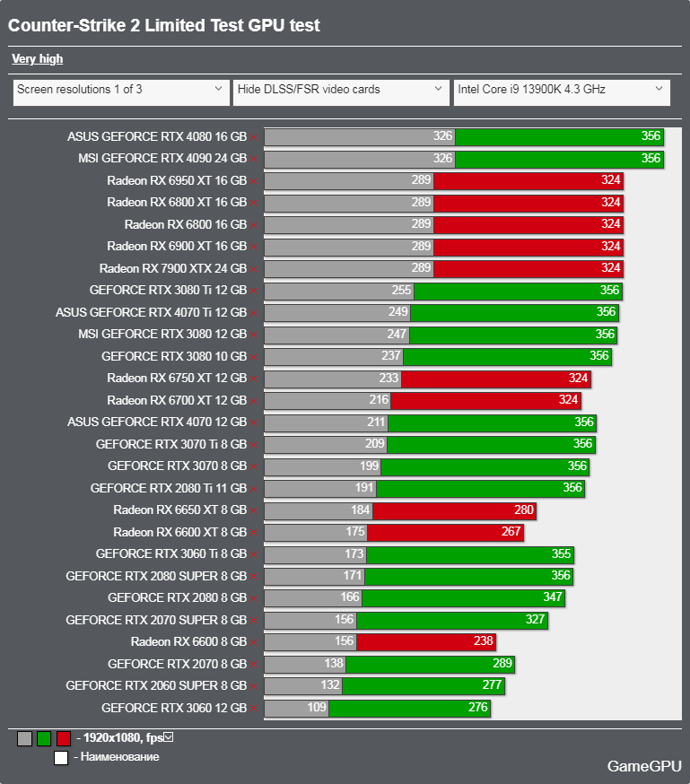Remove MSI GEFORCE RTX 4090 24 GB row

[254, 159]
